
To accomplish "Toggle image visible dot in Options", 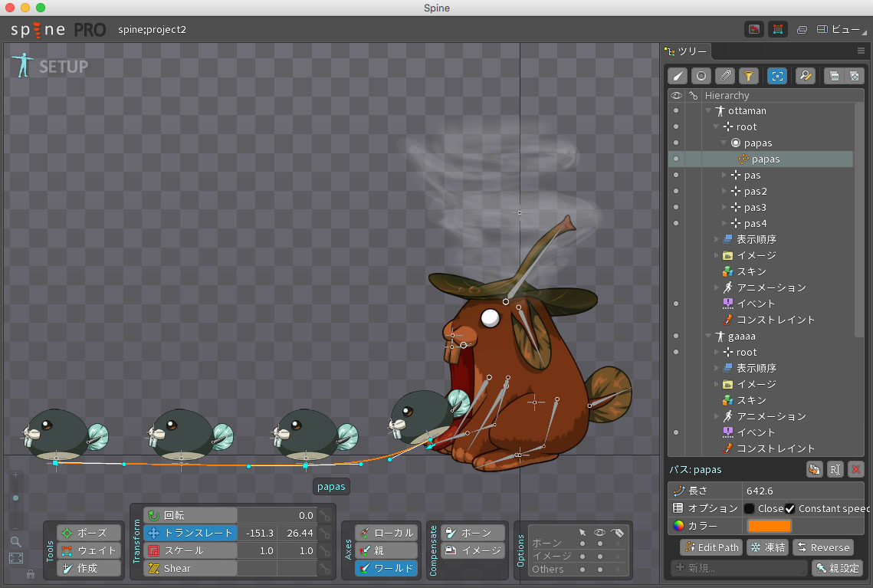I will [599, 557].
